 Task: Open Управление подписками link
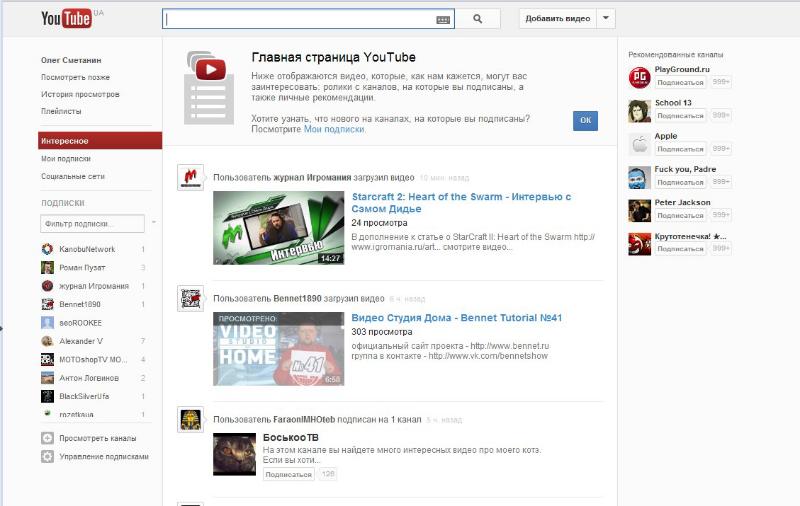(x=104, y=457)
